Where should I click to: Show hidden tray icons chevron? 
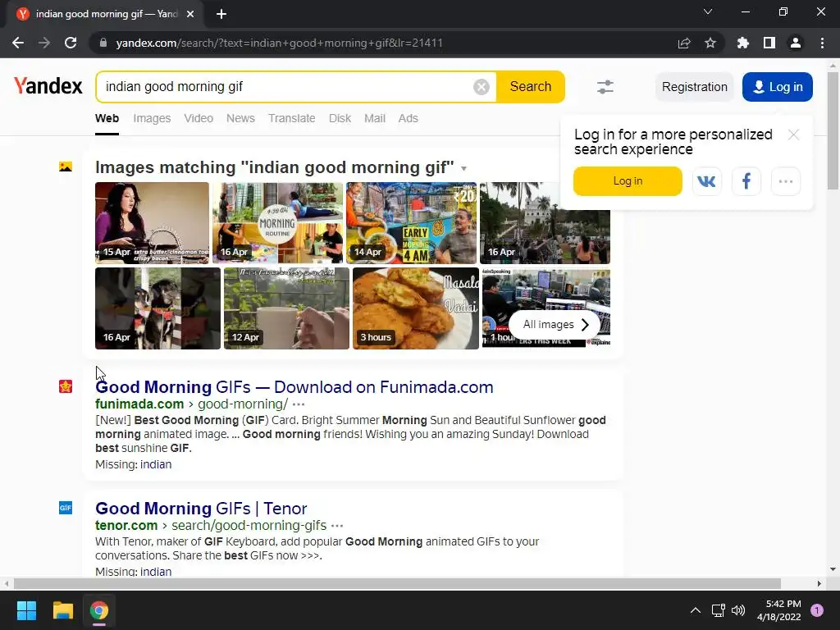pyautogui.click(x=696, y=610)
